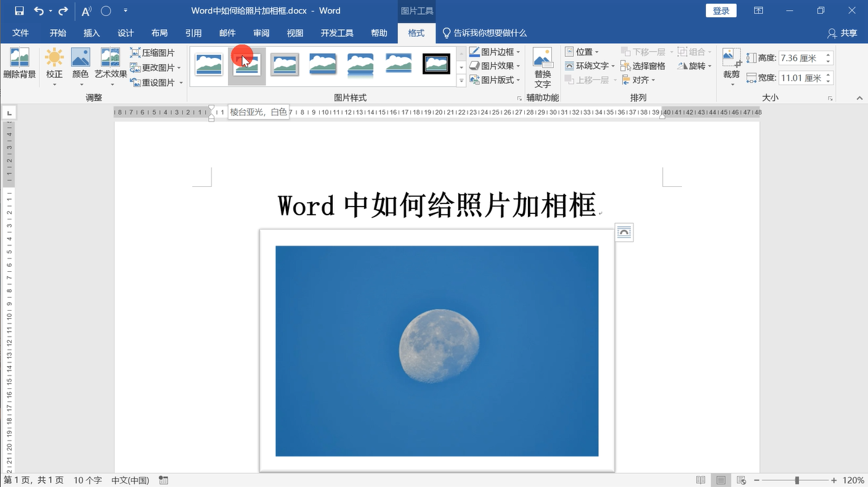Click 压缩图片 compress pictures
This screenshot has height=487, width=868.
point(153,53)
